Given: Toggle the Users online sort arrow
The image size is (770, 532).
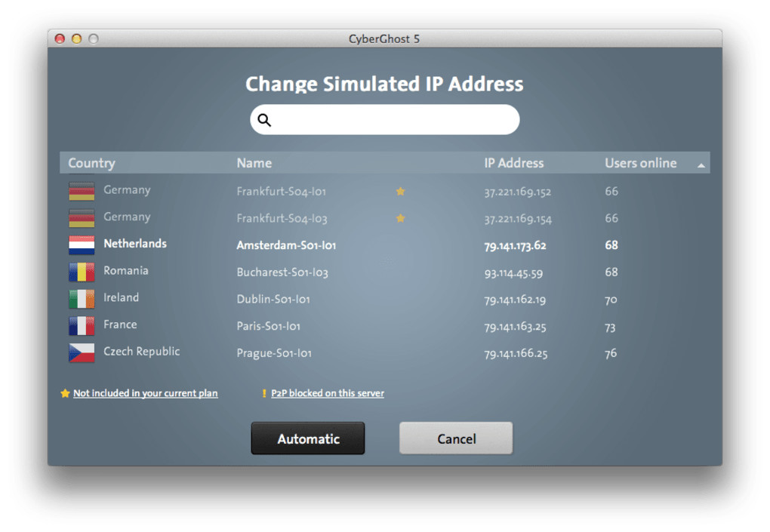Looking at the screenshot, I should [x=701, y=165].
